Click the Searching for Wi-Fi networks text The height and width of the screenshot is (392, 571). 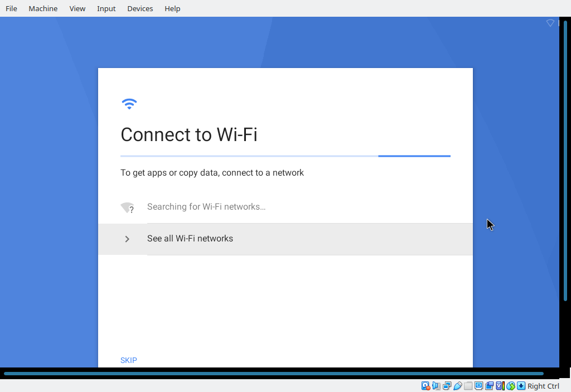206,207
